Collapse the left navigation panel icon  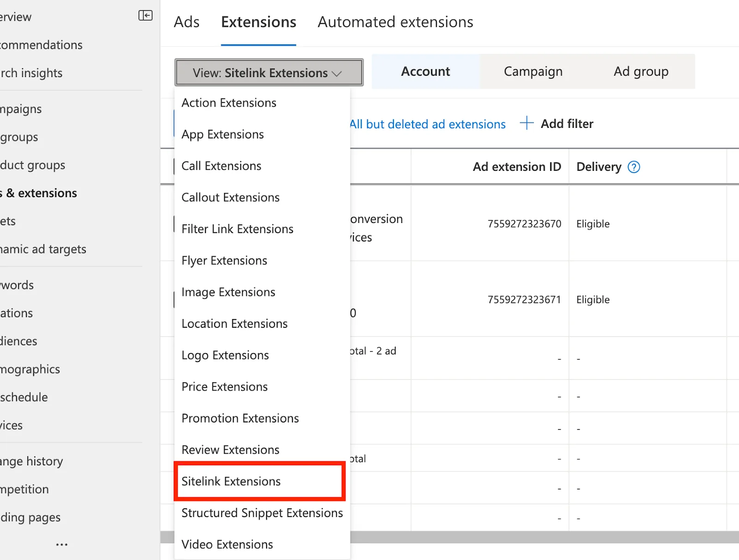(145, 16)
